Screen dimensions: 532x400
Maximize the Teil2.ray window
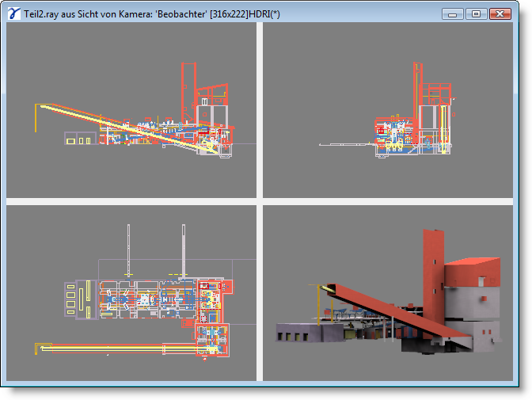[476, 14]
